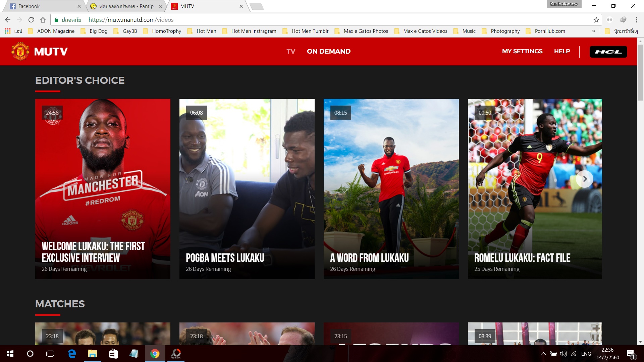The height and width of the screenshot is (362, 644).
Task: Bookmark this page with star icon
Action: point(596,20)
